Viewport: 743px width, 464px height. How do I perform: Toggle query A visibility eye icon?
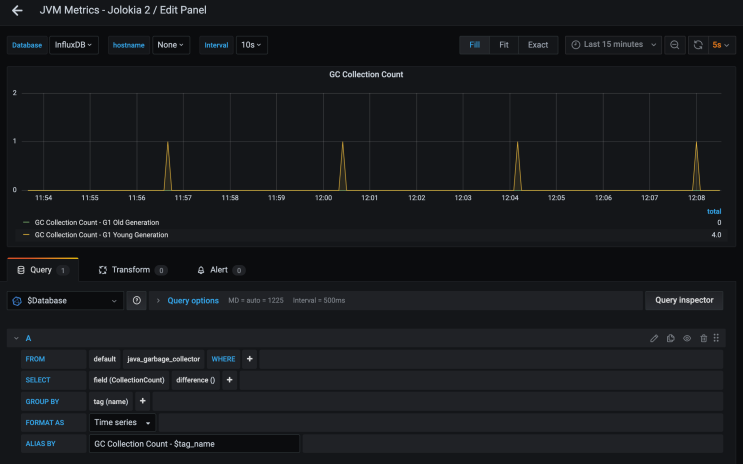687,338
